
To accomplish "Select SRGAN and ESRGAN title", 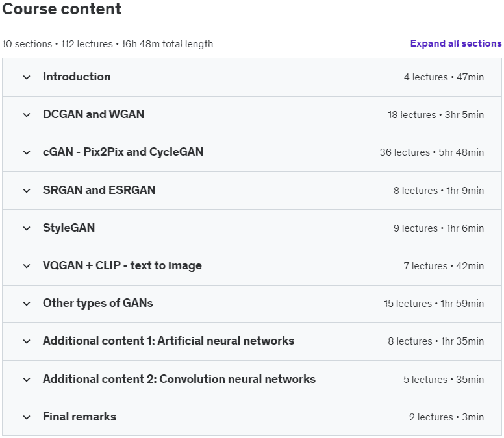I will click(x=99, y=190).
